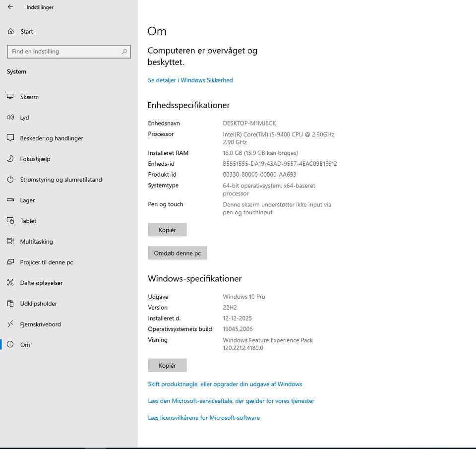The image size is (476, 449).
Task: Click the Fokushjælp moon icon
Action: [x=10, y=159]
